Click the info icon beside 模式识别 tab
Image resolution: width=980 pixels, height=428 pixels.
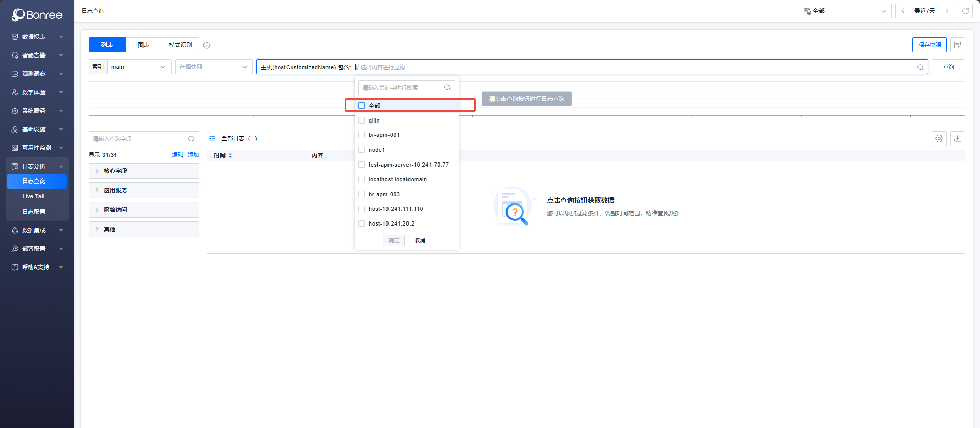click(x=207, y=45)
